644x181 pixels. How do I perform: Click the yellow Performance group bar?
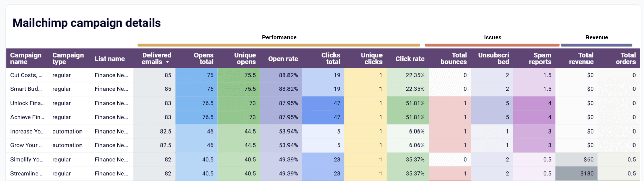pyautogui.click(x=279, y=45)
